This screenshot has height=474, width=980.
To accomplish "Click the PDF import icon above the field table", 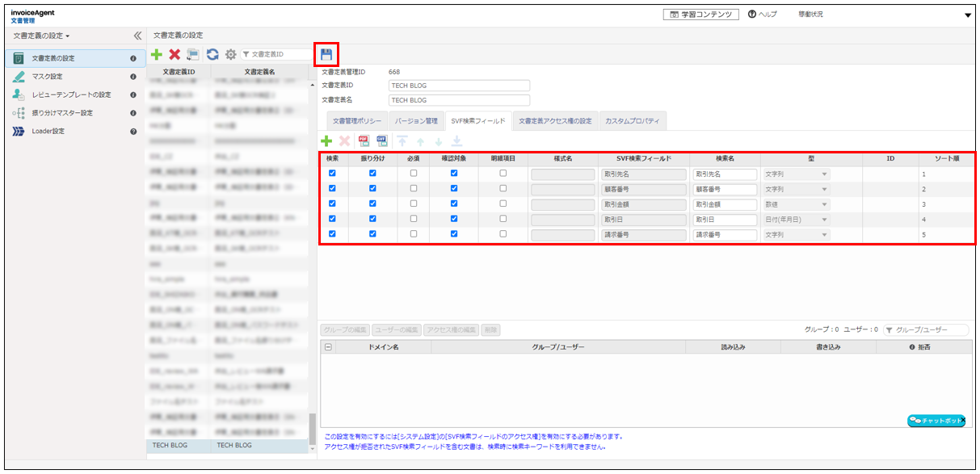I will pyautogui.click(x=363, y=140).
